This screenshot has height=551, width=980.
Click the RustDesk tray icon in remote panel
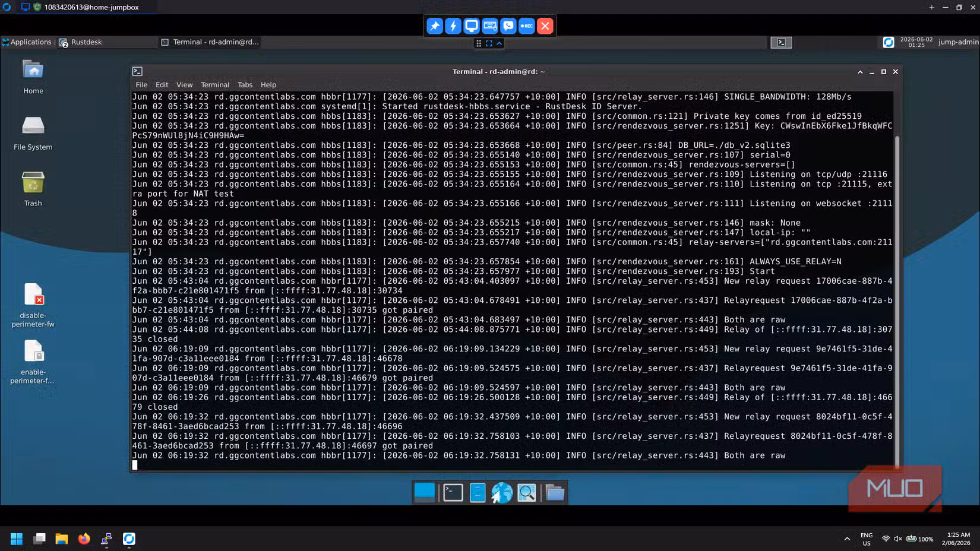tap(889, 42)
